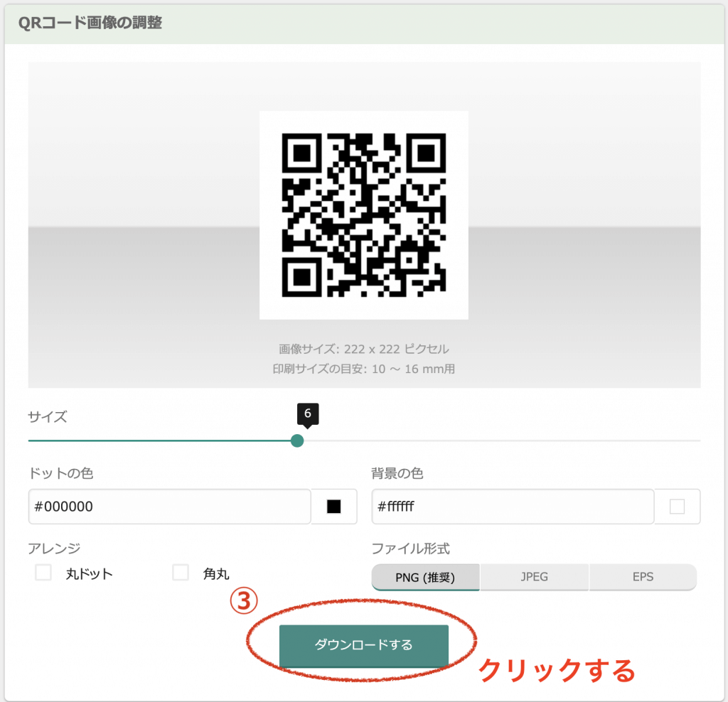Viewport: 728px width, 702px height.
Task: Click the 印刷サイズの目安 text line
Action: point(363,369)
